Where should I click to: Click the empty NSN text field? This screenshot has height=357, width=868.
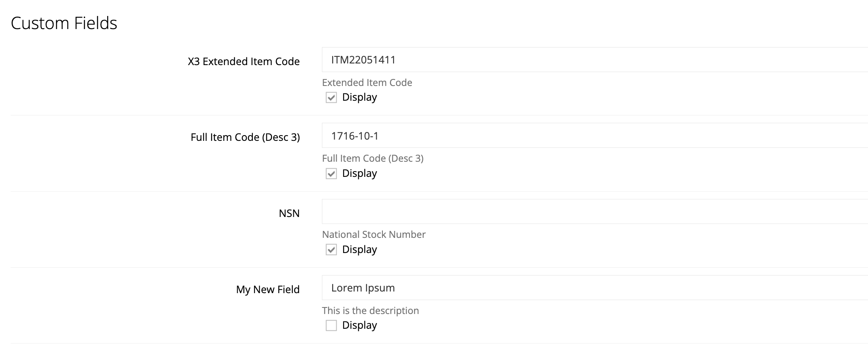click(x=595, y=212)
